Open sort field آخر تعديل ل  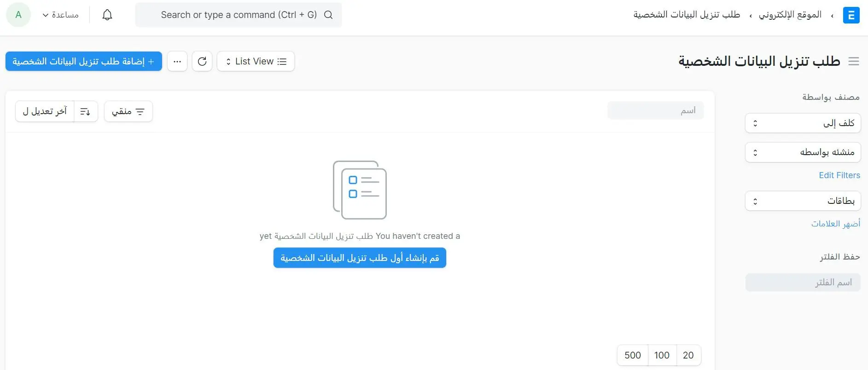(45, 111)
